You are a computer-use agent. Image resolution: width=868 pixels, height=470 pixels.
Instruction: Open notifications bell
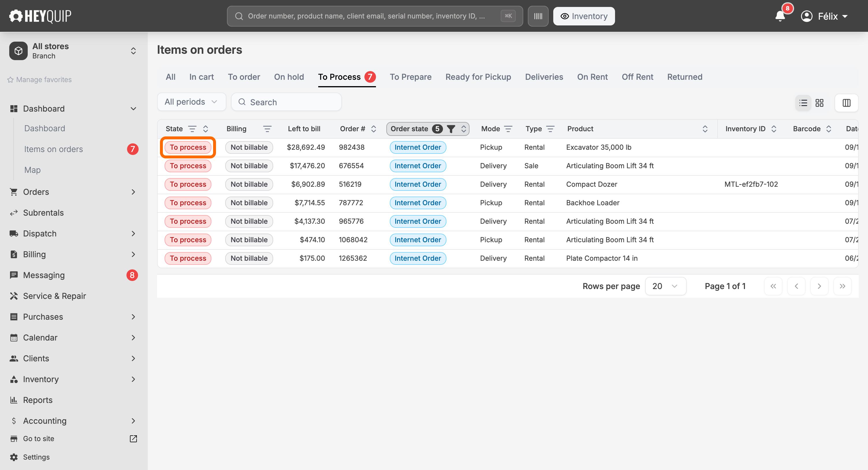(x=780, y=16)
